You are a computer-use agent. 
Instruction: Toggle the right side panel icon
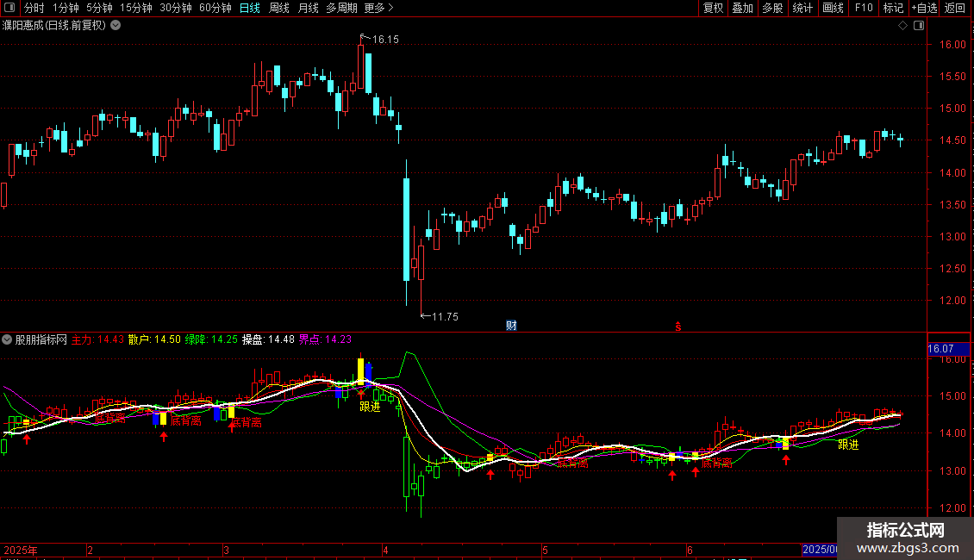coord(919,26)
